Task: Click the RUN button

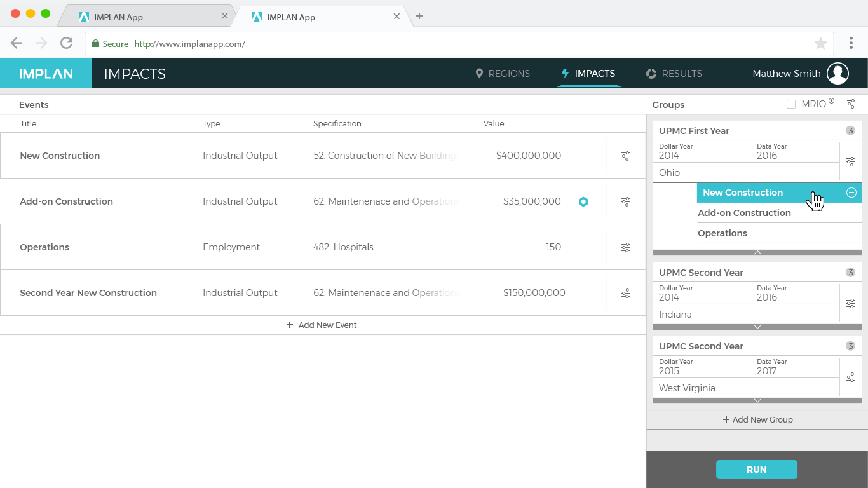Action: [x=757, y=470]
